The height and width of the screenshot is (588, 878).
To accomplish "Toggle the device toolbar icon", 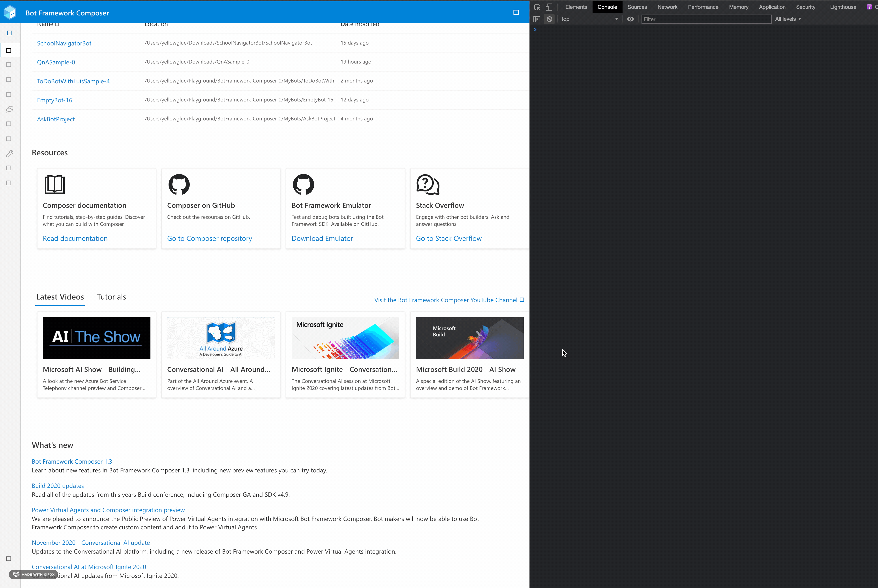I will coord(549,7).
